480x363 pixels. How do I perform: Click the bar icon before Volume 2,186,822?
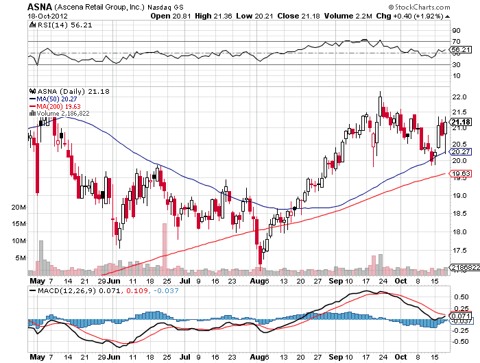tap(32, 114)
